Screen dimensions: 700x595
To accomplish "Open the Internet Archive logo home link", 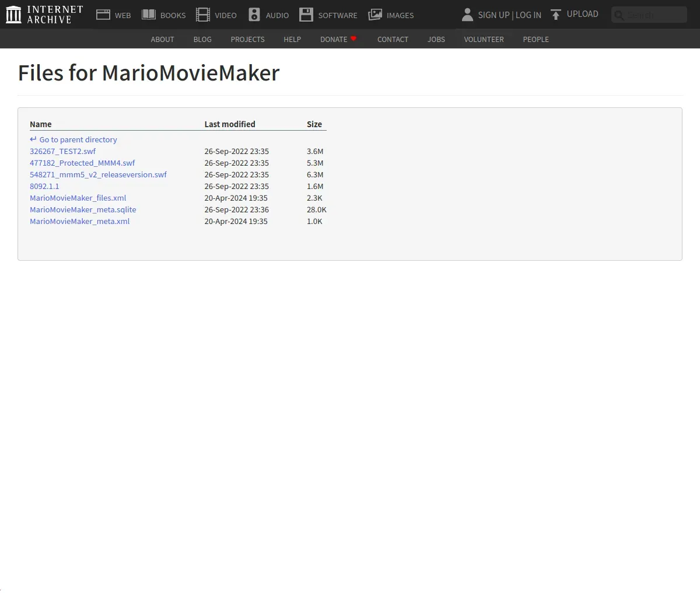I will coord(44,15).
